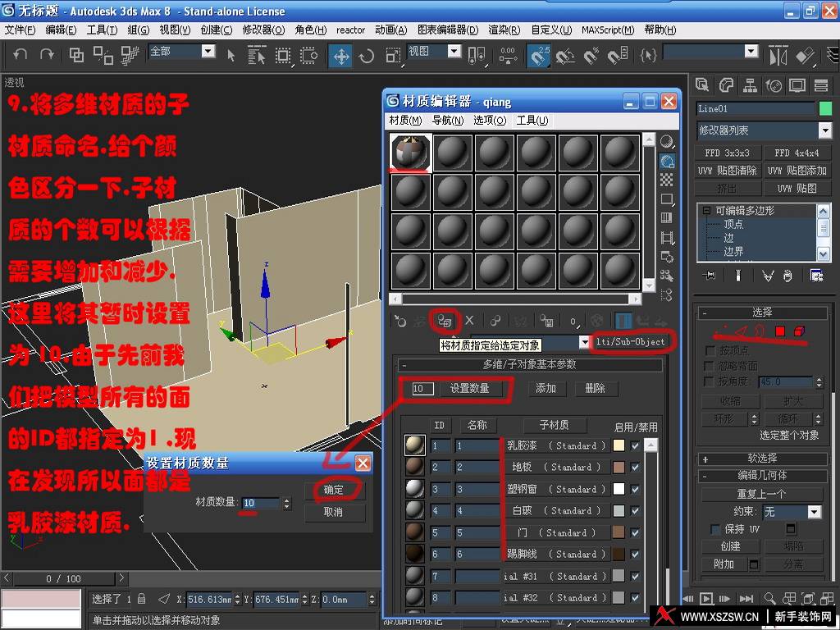Enable the 忽略背面 checkbox
The height and width of the screenshot is (630, 840).
[x=710, y=365]
